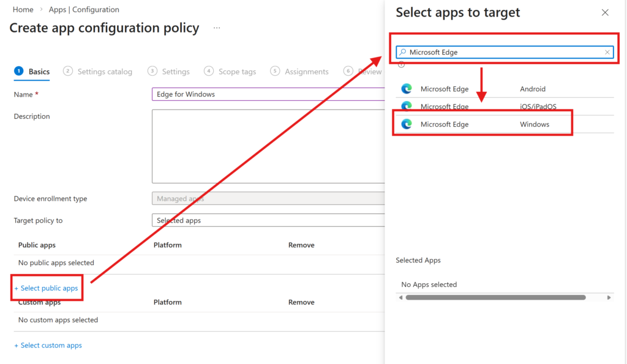Click the info icon below search box
This screenshot has width=627, height=364.
pos(402,65)
